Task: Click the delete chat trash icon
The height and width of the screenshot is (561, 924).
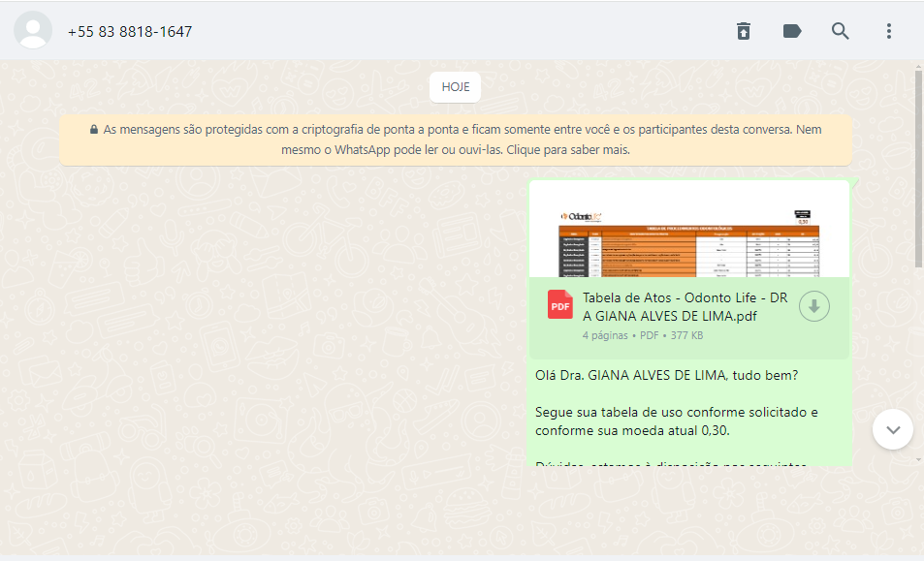Action: click(744, 31)
